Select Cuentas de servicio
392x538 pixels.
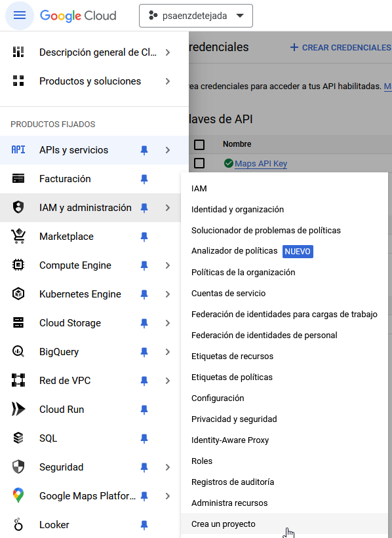[x=284, y=293]
